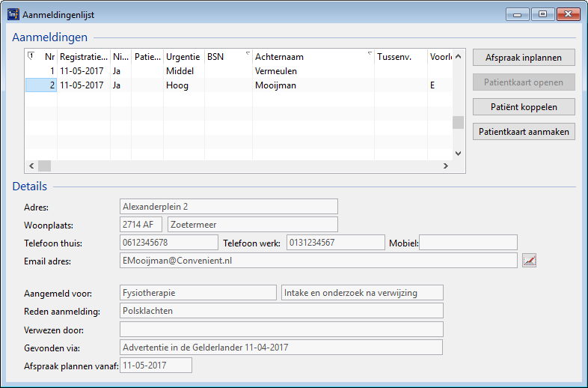Viewport: 588px width, 388px height.
Task: Click the Verwezen door input field
Action: click(281, 330)
